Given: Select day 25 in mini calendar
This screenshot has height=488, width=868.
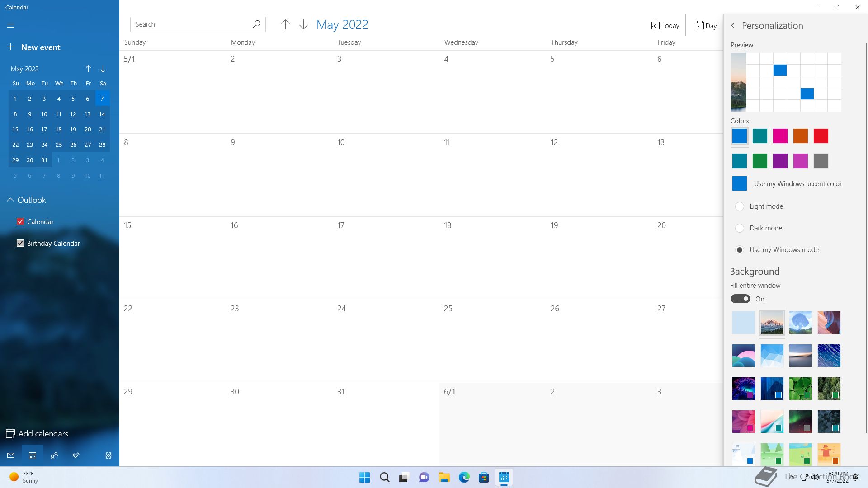Looking at the screenshot, I should [x=59, y=145].
